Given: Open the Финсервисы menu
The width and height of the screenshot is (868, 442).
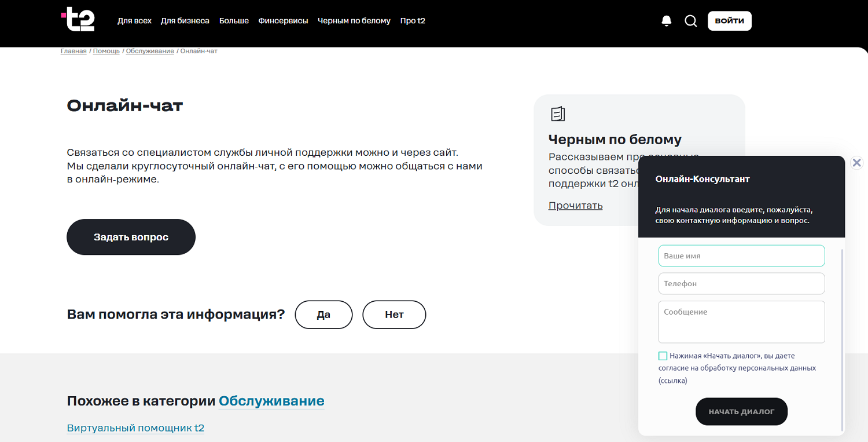Looking at the screenshot, I should coord(283,21).
